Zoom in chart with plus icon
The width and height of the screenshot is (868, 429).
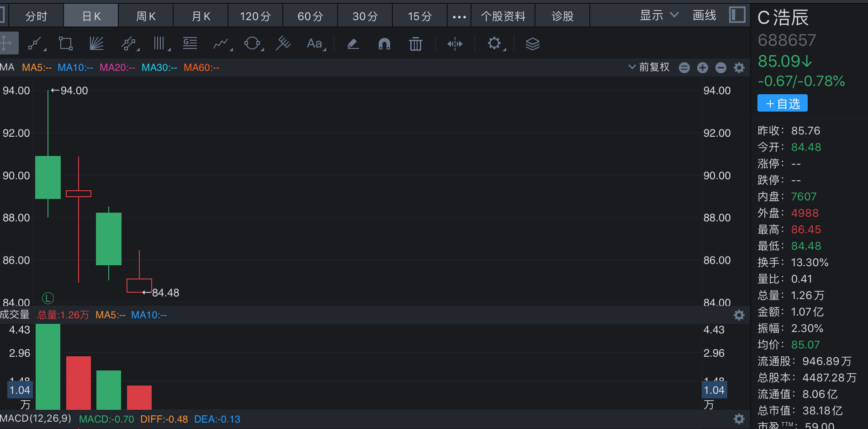[x=702, y=68]
